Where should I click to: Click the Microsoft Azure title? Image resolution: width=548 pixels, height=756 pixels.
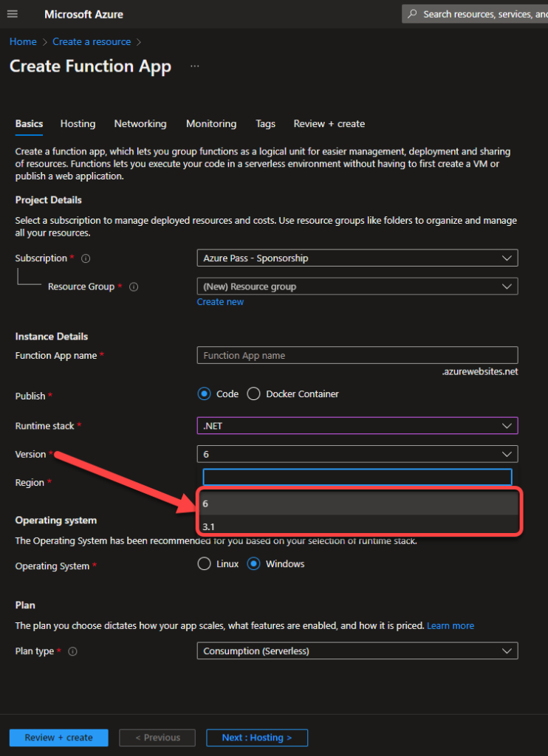click(x=84, y=15)
